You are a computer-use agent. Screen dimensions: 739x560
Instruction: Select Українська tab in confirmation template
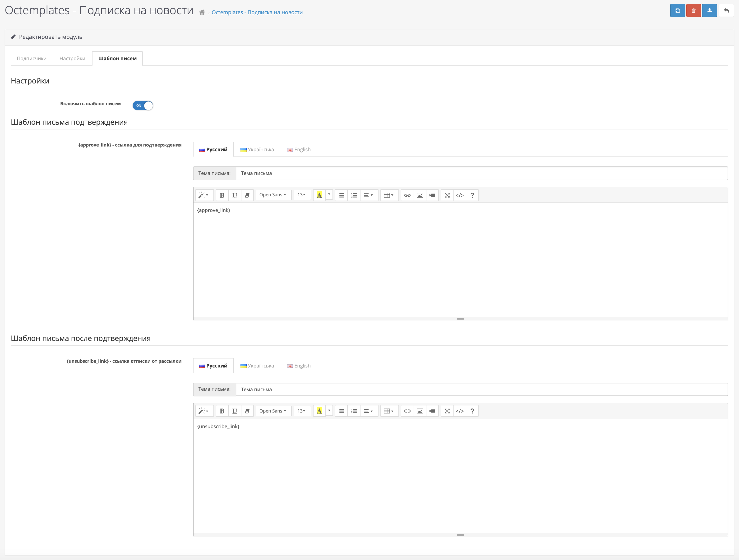coord(257,150)
